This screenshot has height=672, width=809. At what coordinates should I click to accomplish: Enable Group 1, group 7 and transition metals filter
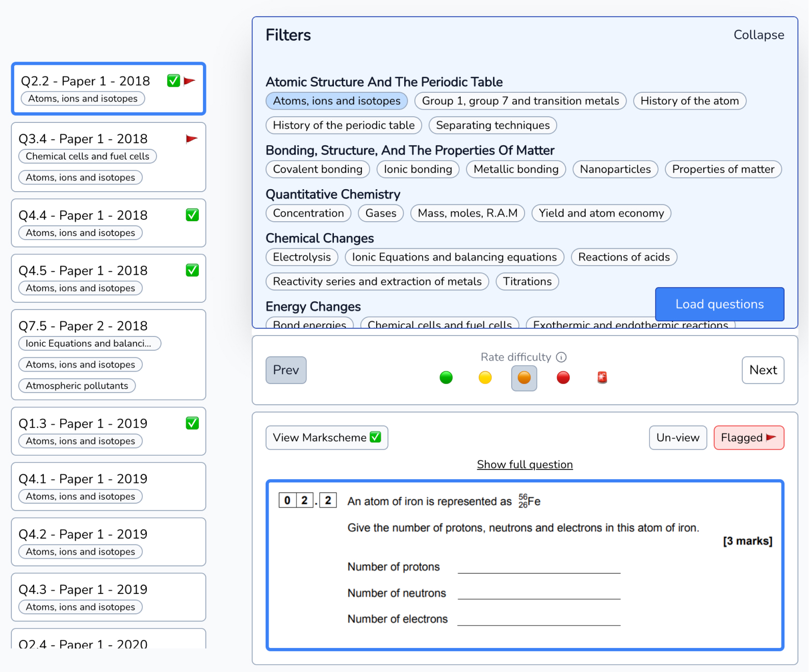(520, 101)
